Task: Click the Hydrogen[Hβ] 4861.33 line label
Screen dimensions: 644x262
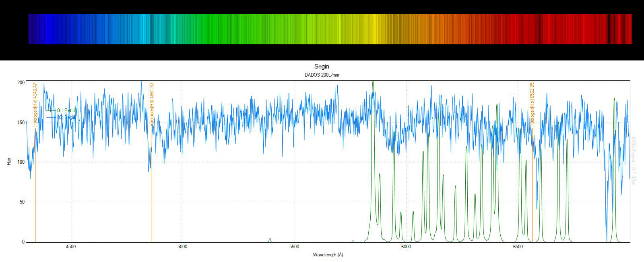Action: [x=152, y=104]
